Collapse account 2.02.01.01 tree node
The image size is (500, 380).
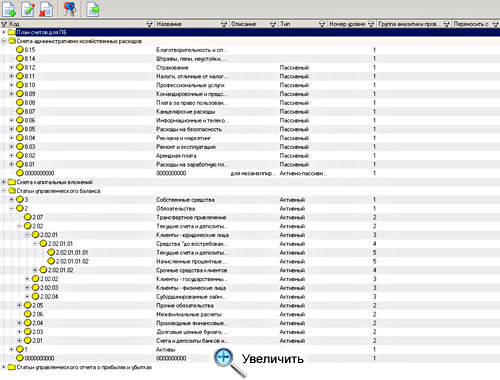click(35, 244)
